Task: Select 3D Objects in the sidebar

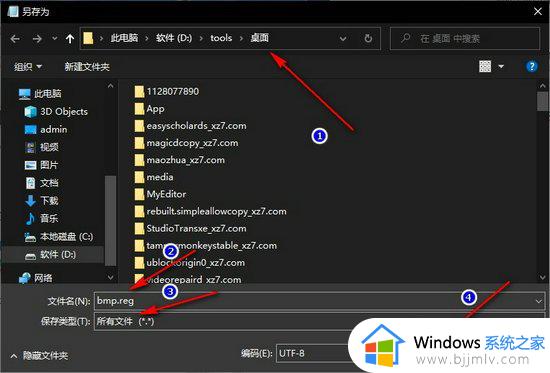Action: point(56,112)
